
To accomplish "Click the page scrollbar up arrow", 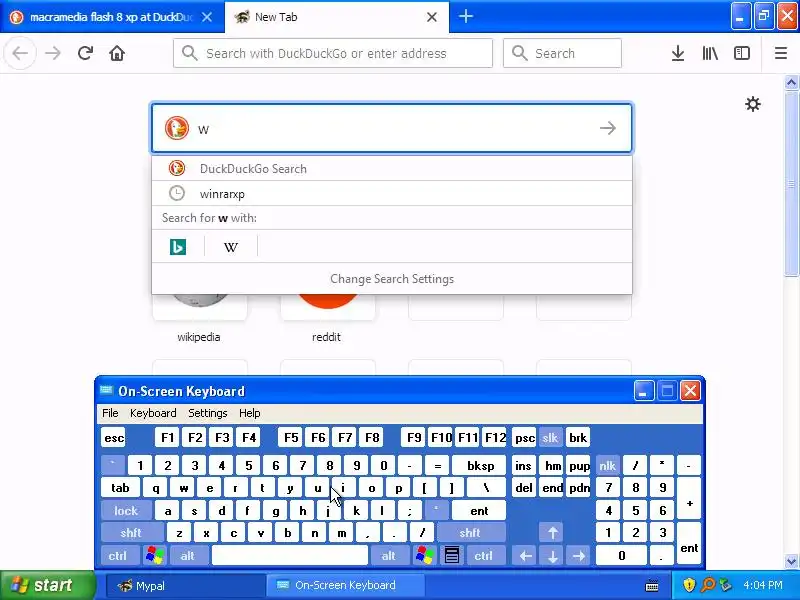I will pos(791,83).
